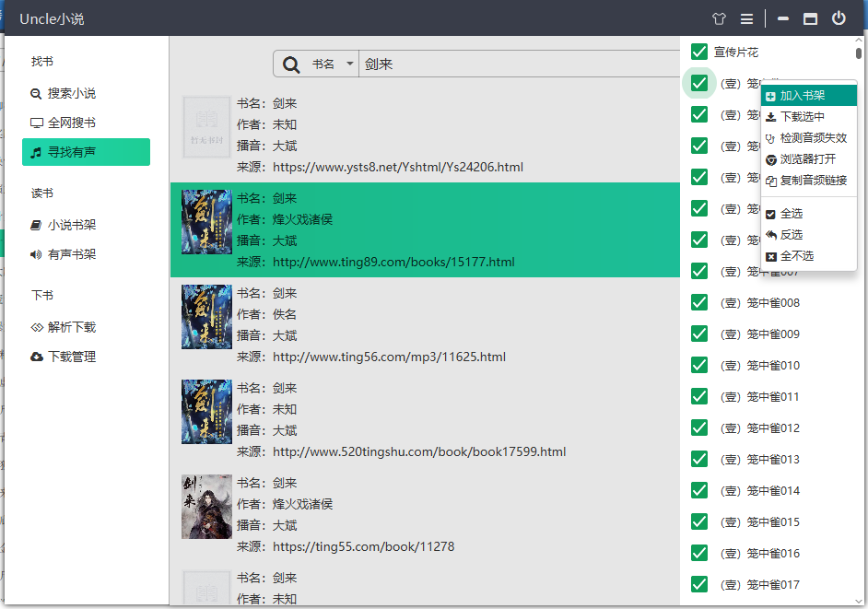Click the placeholder cover of the ysts8.net result

pos(206,127)
